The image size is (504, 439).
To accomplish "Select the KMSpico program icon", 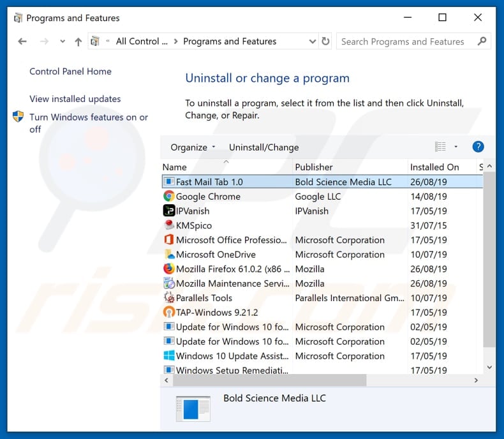I will 169,225.
